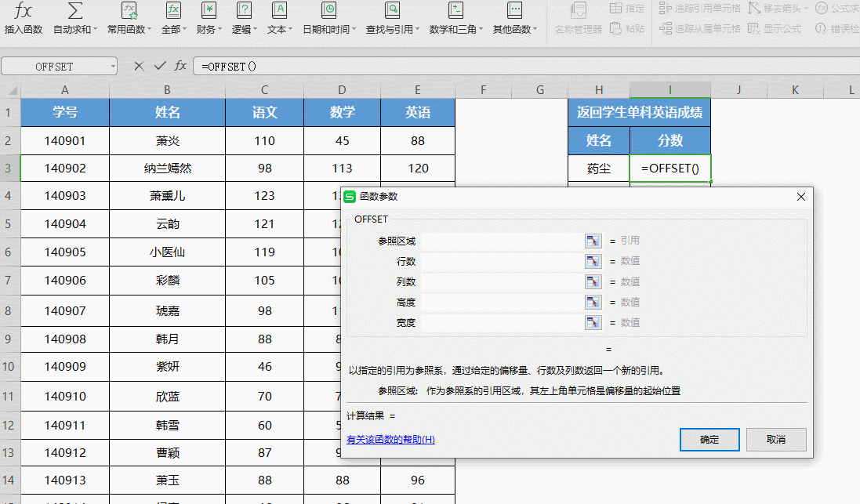
Task: Click the 取消 button in the dialog
Action: point(776,439)
